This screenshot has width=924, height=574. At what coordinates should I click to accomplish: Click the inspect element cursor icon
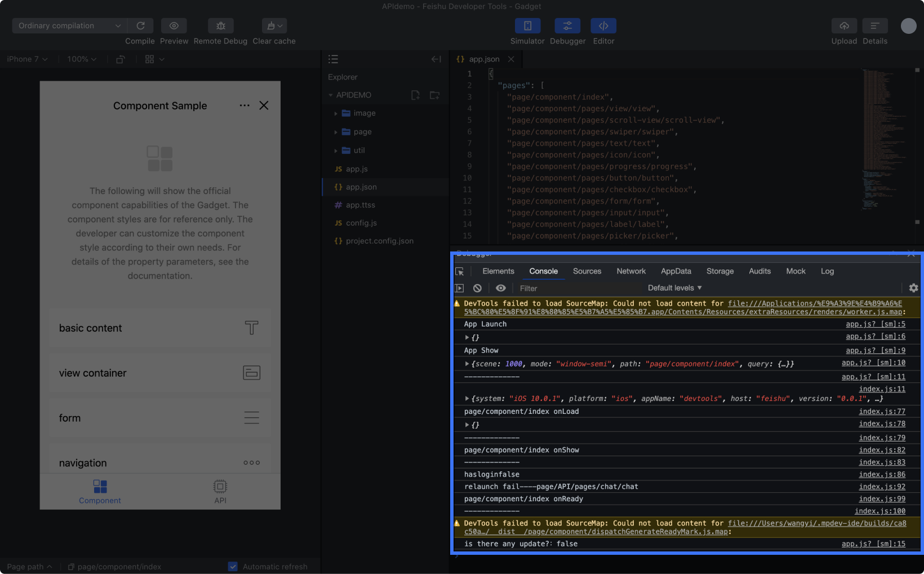460,271
